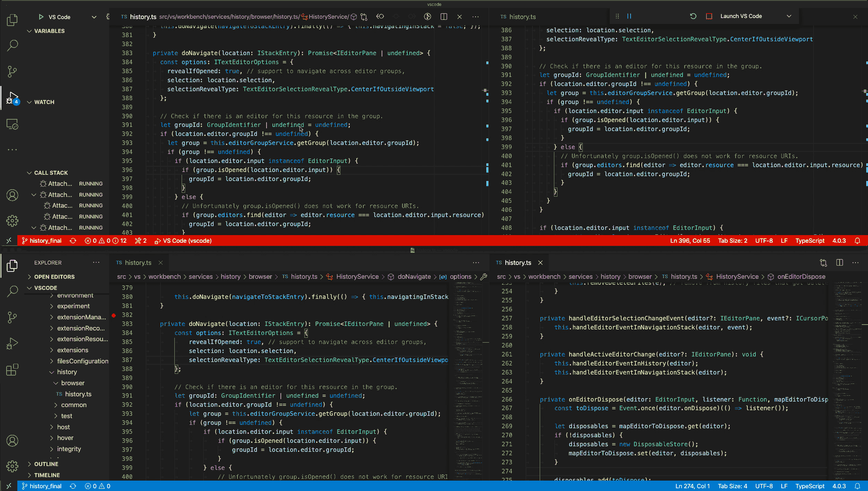Pause the debug session

pyautogui.click(x=630, y=16)
